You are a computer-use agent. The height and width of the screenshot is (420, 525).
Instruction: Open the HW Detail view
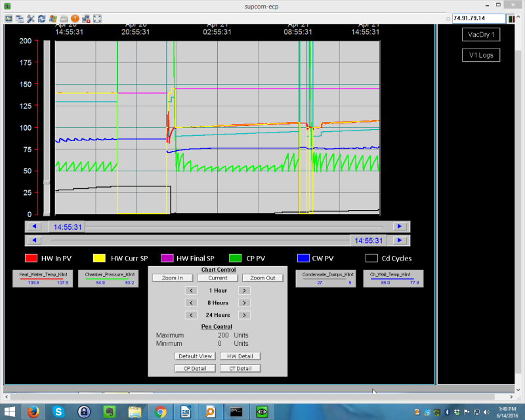pos(240,356)
